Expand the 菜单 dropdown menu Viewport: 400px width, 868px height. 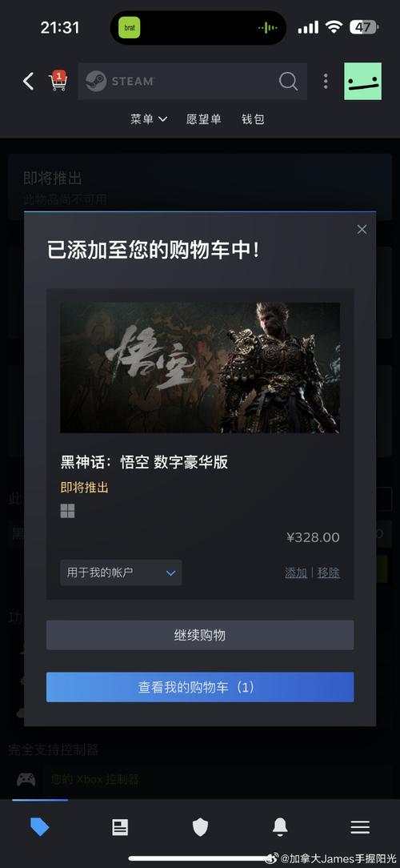click(x=149, y=119)
